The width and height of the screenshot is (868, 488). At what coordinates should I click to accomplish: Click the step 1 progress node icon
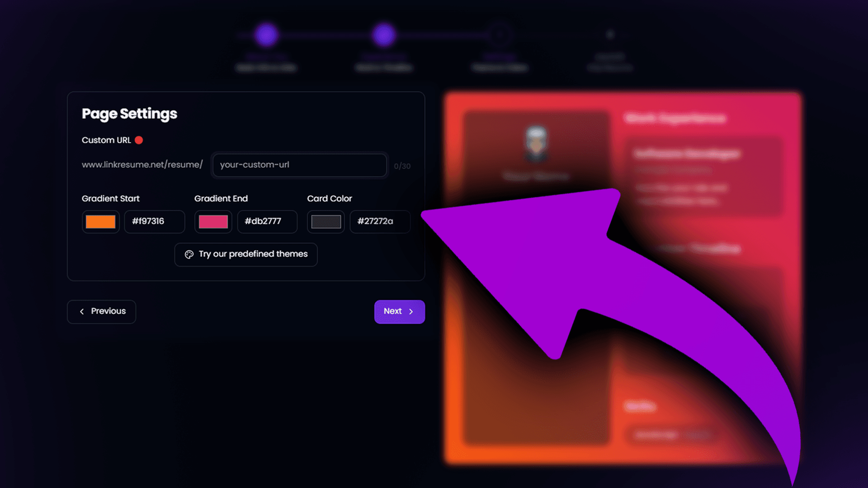click(x=266, y=34)
